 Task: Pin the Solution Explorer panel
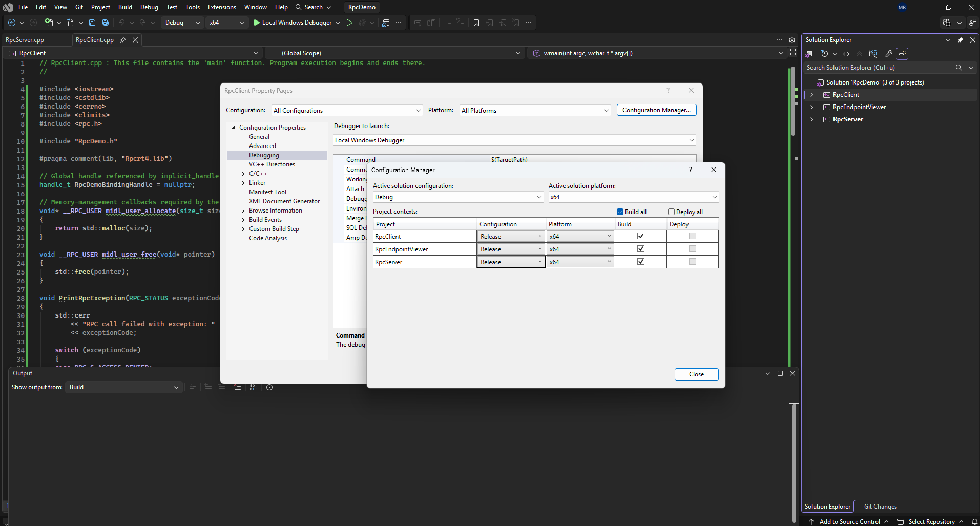click(961, 40)
